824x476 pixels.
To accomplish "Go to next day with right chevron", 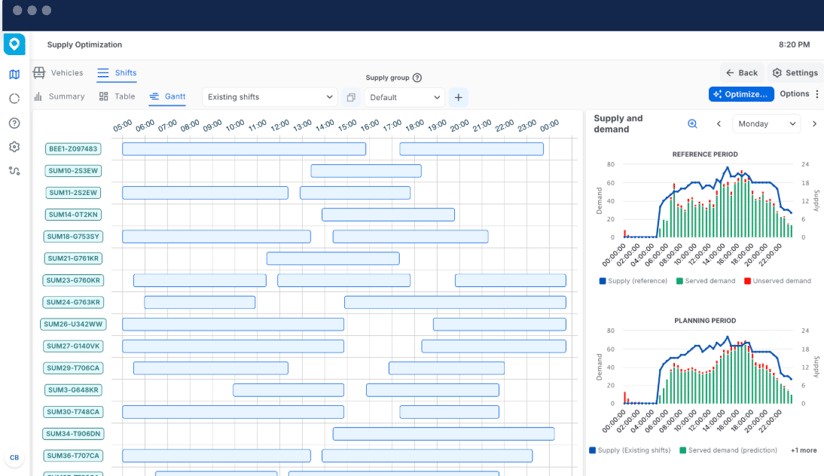I will (x=814, y=124).
